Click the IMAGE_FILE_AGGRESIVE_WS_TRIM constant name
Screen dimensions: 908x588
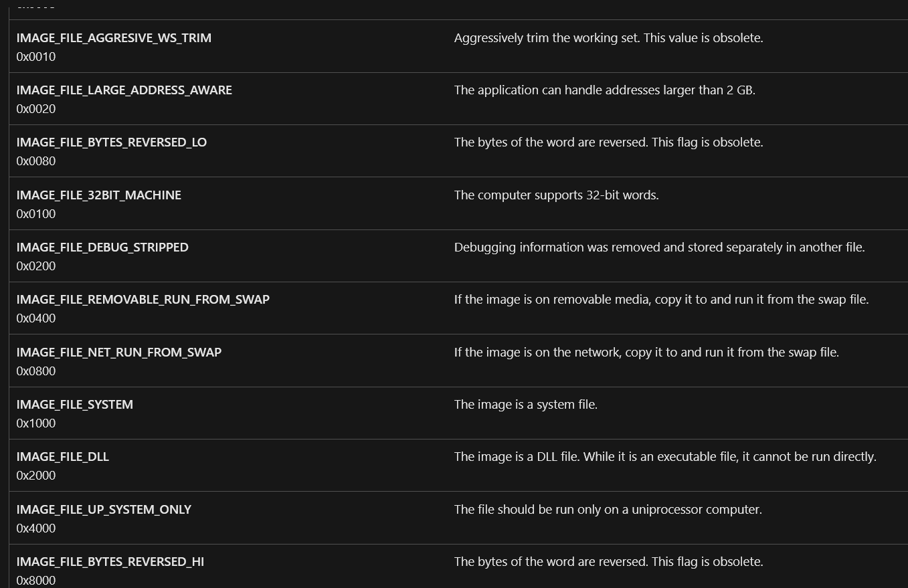(114, 38)
